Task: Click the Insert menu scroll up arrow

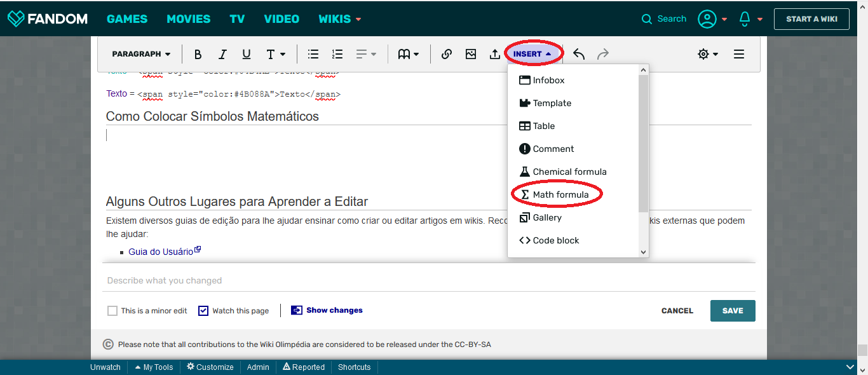Action: [643, 71]
